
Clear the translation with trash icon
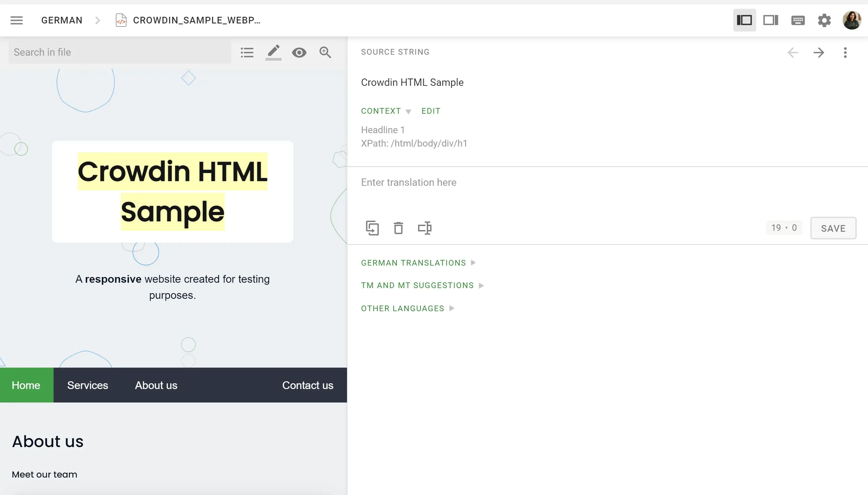click(x=398, y=228)
